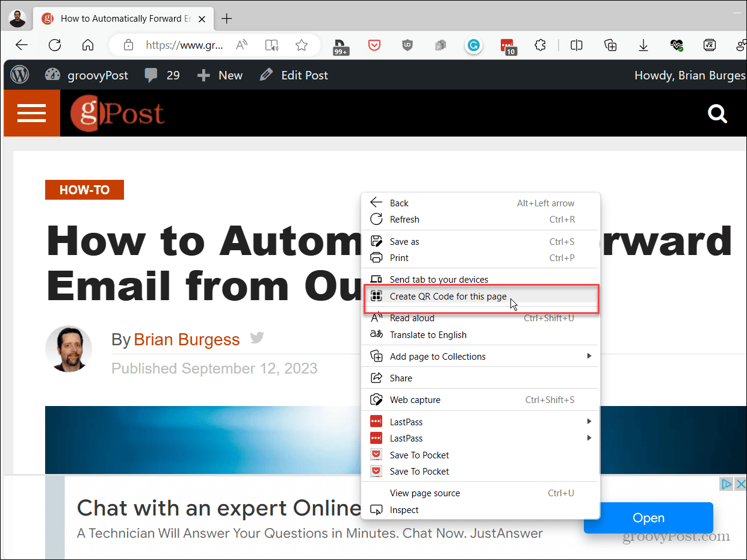Select the How to Automatically Forward browser tab

pos(123,18)
